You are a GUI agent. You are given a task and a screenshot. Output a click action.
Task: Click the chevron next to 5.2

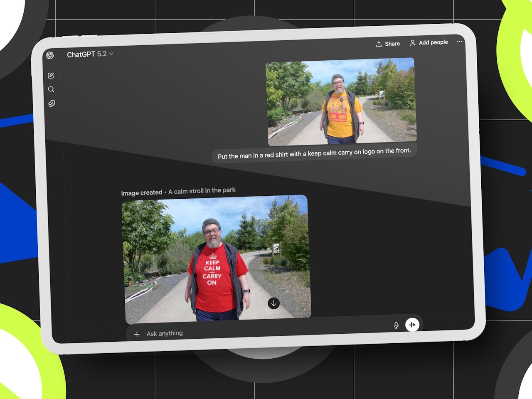111,54
